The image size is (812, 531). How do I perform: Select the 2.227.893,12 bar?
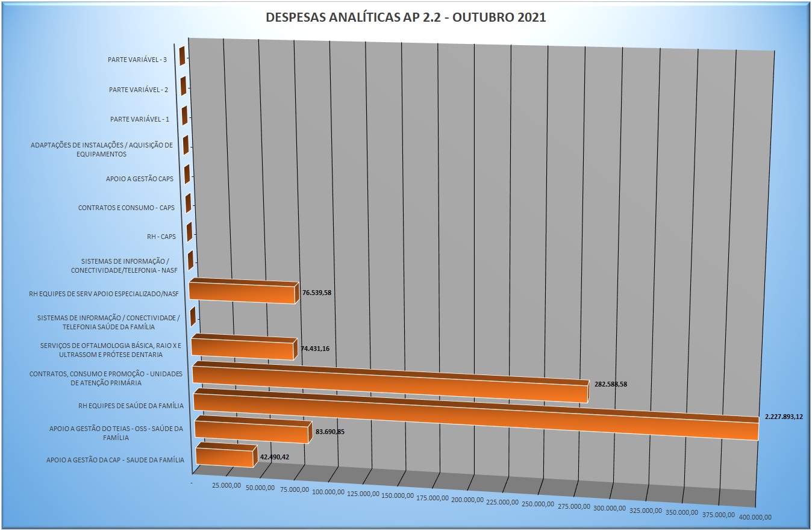tap(476, 415)
